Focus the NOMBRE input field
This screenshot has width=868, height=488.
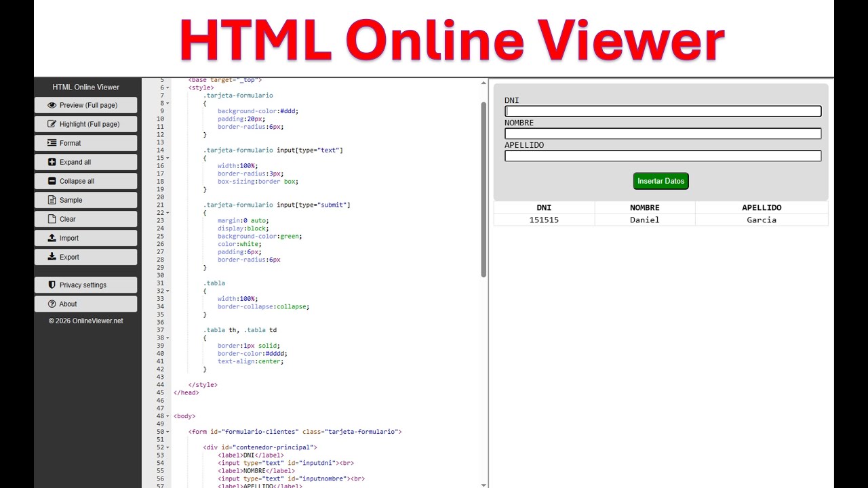click(663, 134)
